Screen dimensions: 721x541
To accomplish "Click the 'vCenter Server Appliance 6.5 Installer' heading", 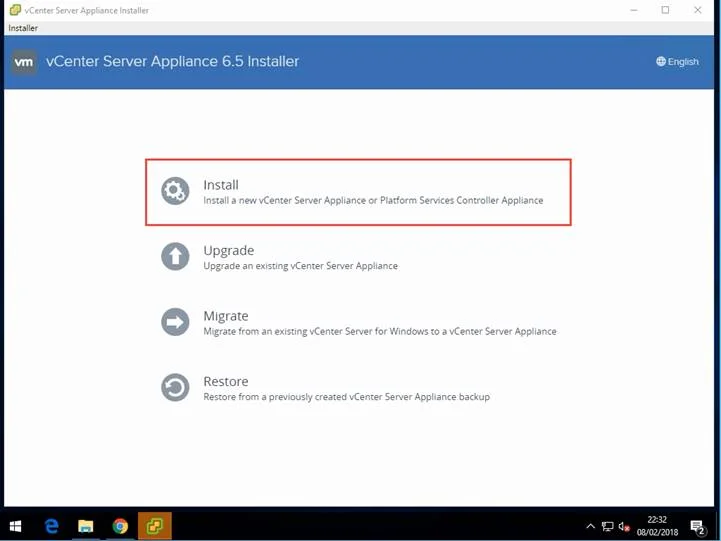I will pyautogui.click(x=172, y=61).
